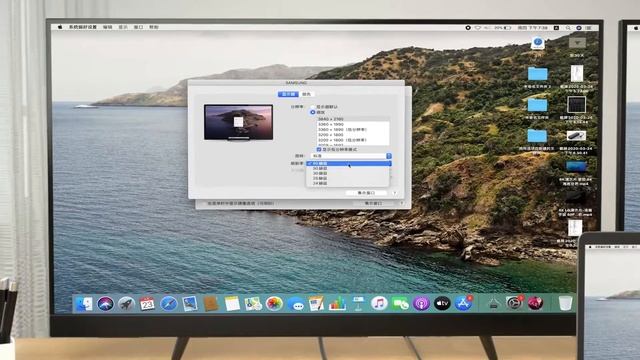
Task: Click battery status in menu bar
Action: (x=503, y=28)
